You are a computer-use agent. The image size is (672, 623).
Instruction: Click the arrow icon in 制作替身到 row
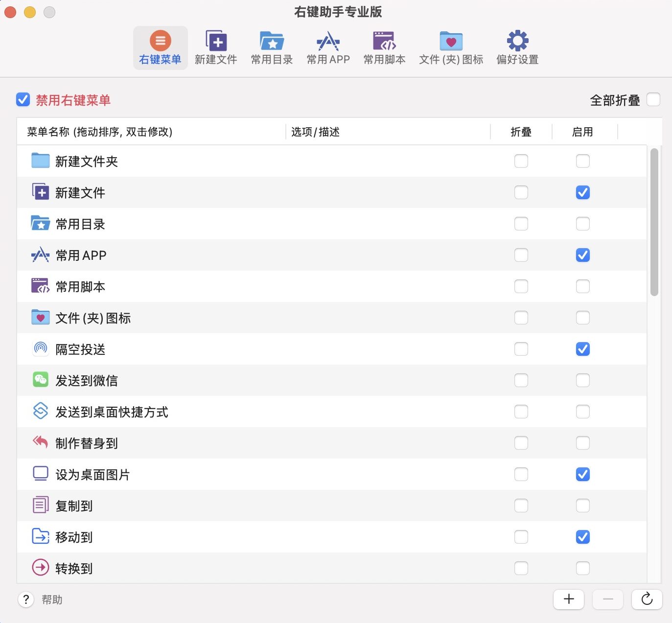41,442
